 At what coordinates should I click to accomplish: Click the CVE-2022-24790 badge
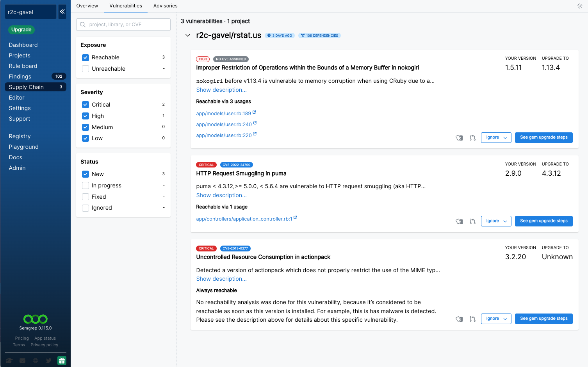(237, 165)
